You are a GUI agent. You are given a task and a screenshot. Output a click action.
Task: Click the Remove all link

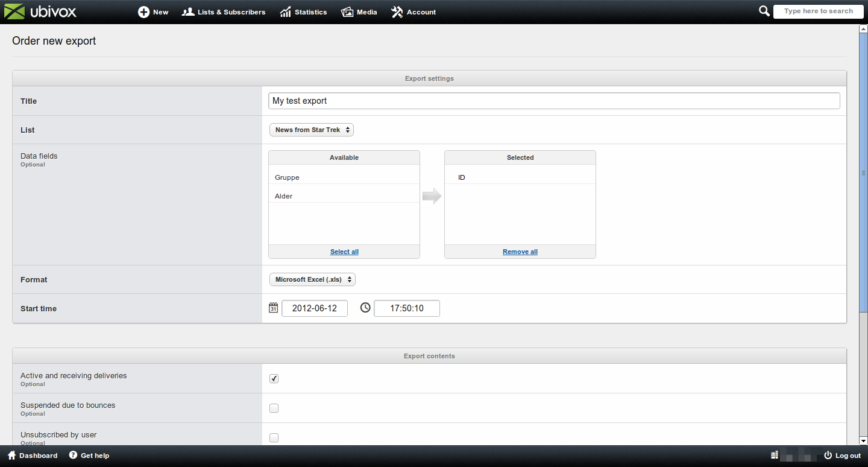tap(520, 252)
